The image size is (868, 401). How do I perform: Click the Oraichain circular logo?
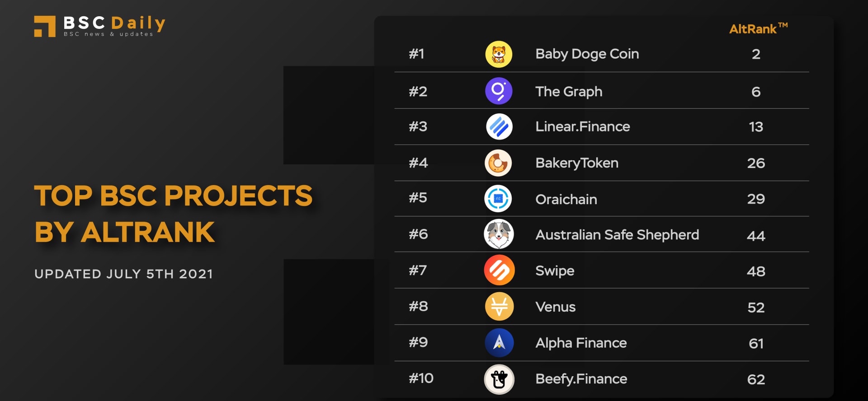498,199
